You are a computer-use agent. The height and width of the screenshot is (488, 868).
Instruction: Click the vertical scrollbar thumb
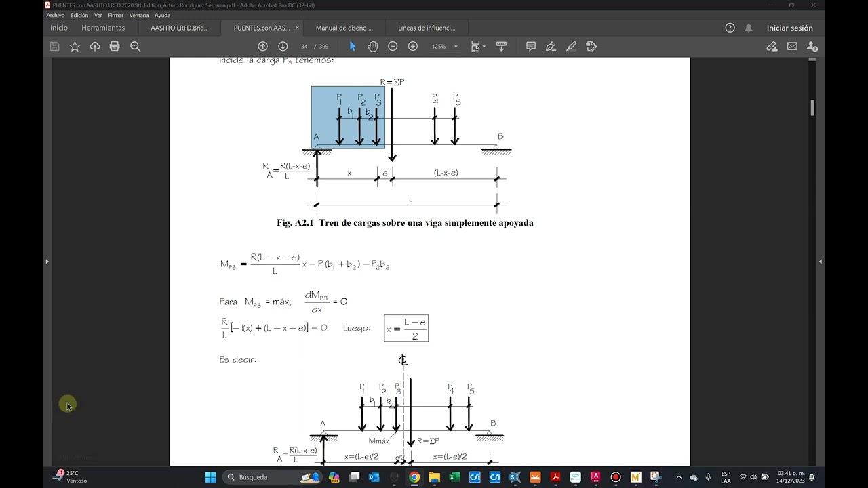812,108
